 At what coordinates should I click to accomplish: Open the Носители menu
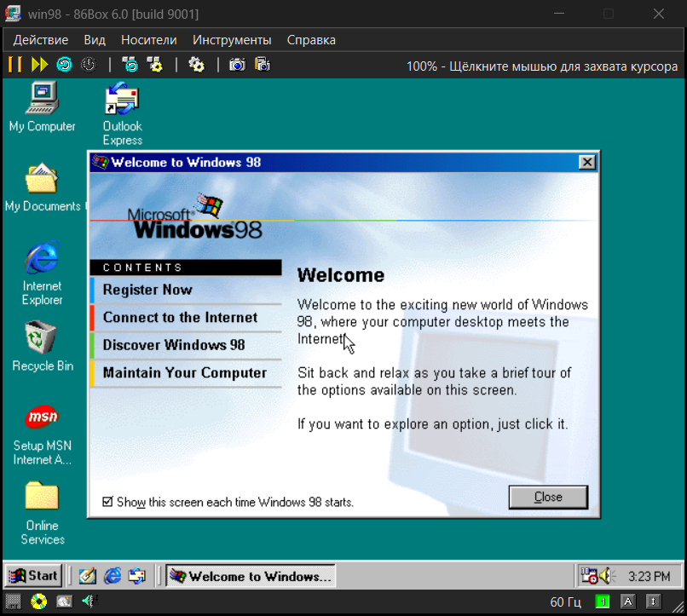click(x=149, y=40)
